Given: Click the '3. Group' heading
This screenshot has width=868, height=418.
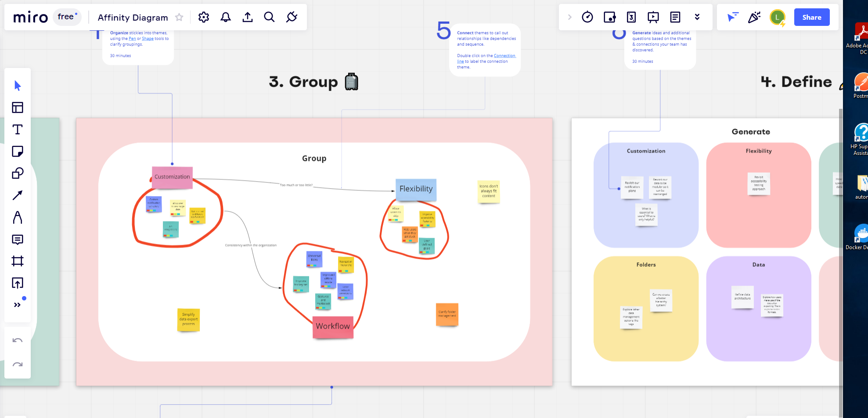Looking at the screenshot, I should 303,82.
